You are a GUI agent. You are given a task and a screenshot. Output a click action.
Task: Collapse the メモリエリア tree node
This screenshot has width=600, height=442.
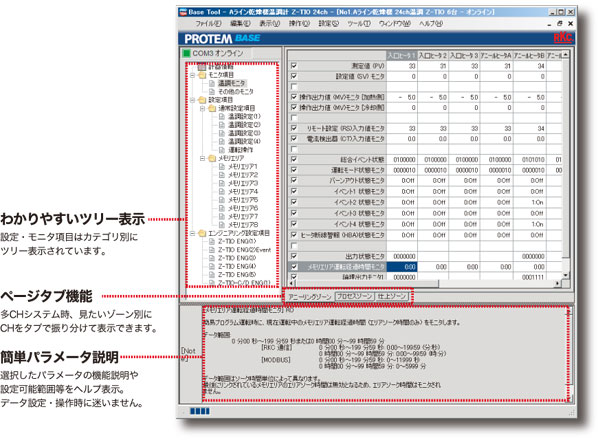[x=203, y=158]
